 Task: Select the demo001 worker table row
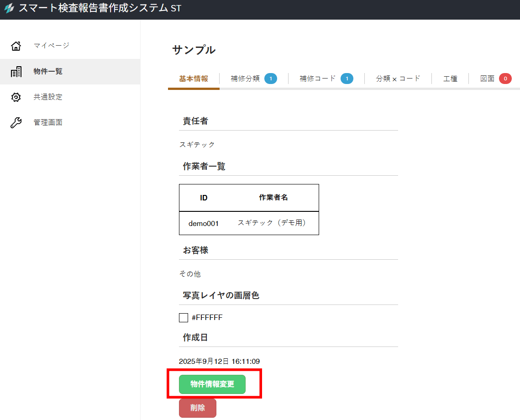(x=249, y=223)
